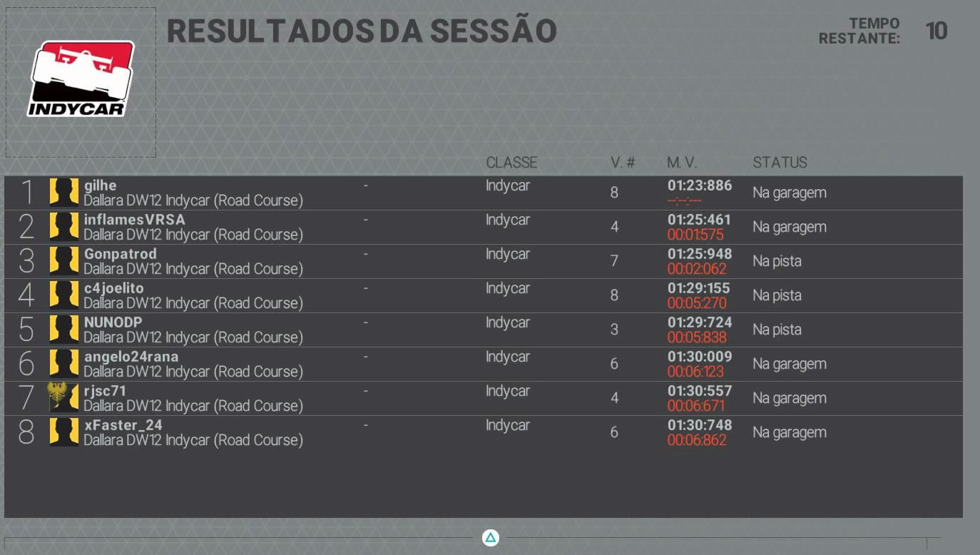Click Gonpatrod's driver avatar icon
The width and height of the screenshot is (980, 555).
pyautogui.click(x=63, y=261)
